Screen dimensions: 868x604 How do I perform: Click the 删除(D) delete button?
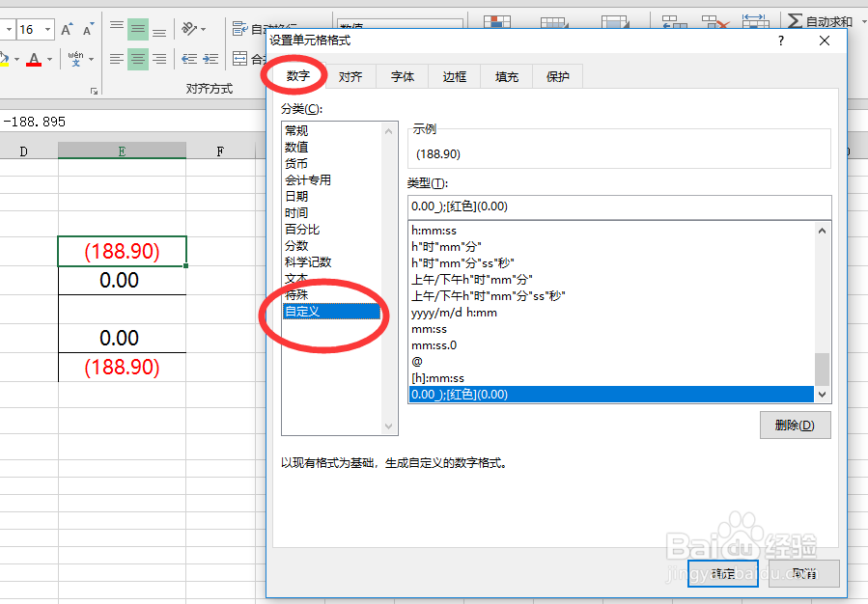point(795,425)
